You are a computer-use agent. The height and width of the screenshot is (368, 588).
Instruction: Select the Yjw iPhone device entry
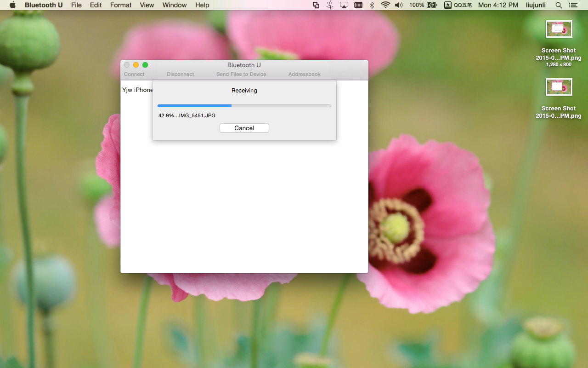tap(137, 90)
